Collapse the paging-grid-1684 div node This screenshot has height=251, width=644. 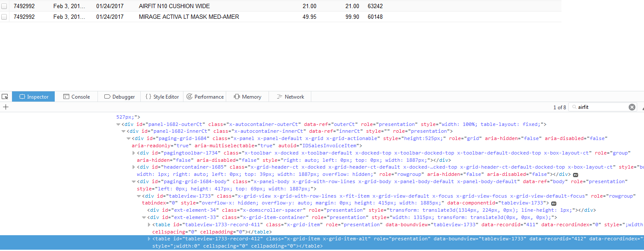[x=129, y=138]
